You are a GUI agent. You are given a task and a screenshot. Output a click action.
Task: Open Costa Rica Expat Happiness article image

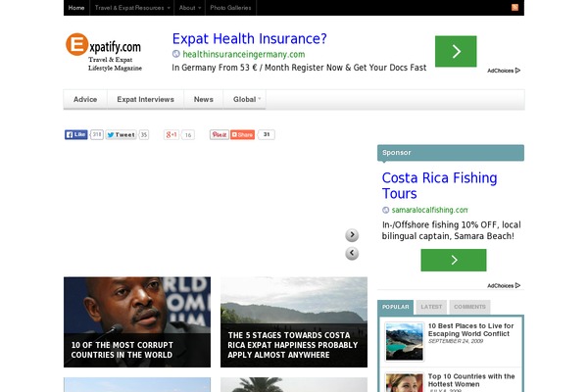(x=294, y=322)
